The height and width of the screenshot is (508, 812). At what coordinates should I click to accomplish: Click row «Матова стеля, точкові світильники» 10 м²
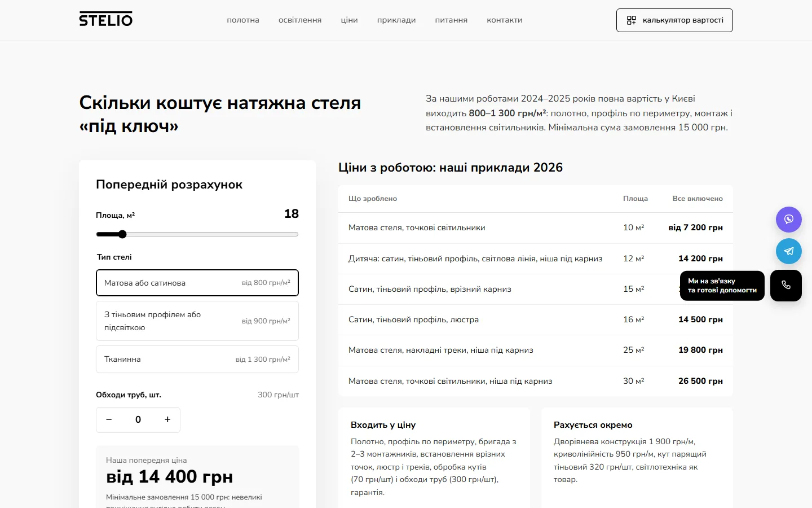(x=536, y=228)
